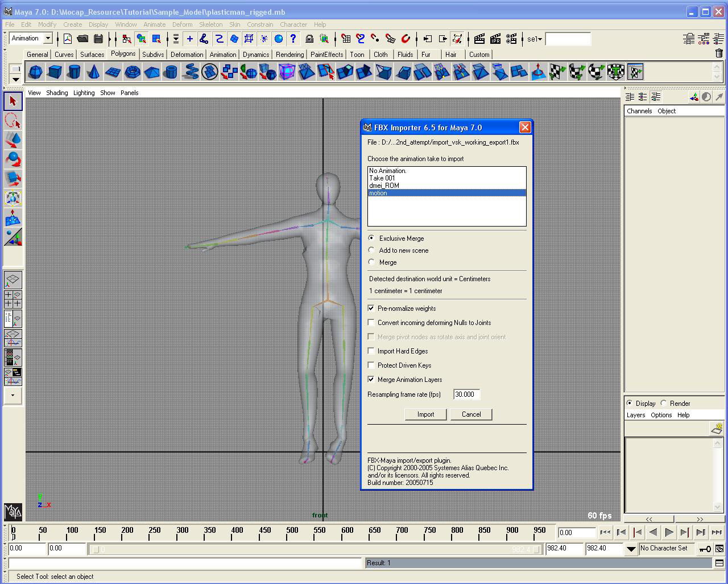The height and width of the screenshot is (584, 728).
Task: Select Add to new scene option
Action: [x=371, y=250]
